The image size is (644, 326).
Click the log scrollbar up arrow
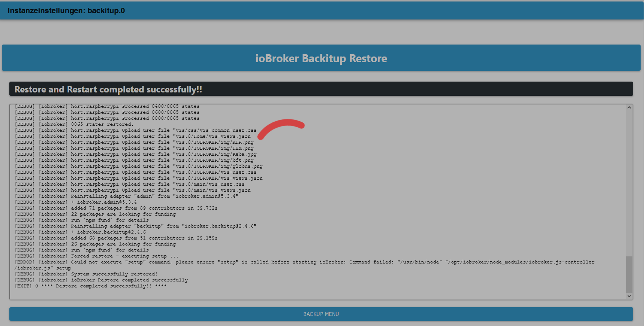(629, 107)
